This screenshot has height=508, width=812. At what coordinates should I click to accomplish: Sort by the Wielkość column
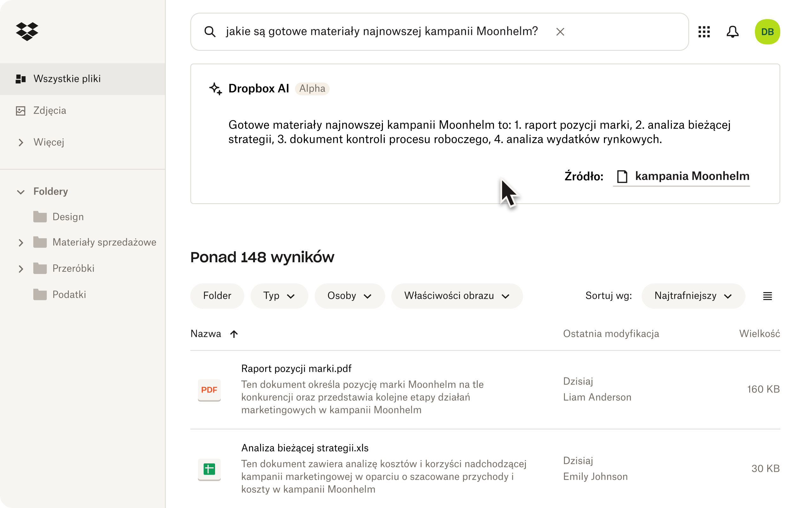point(759,334)
